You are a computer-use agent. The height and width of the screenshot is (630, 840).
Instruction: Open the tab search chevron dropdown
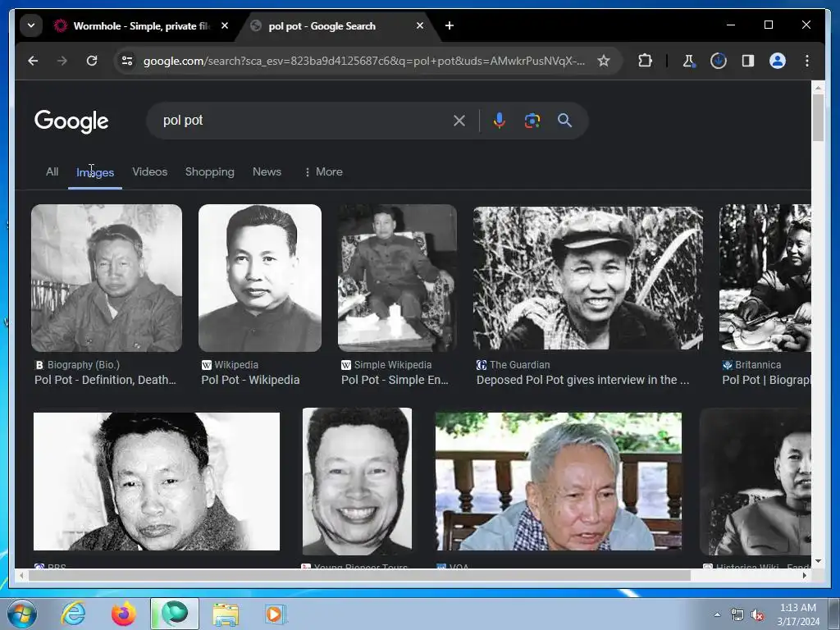(x=31, y=25)
